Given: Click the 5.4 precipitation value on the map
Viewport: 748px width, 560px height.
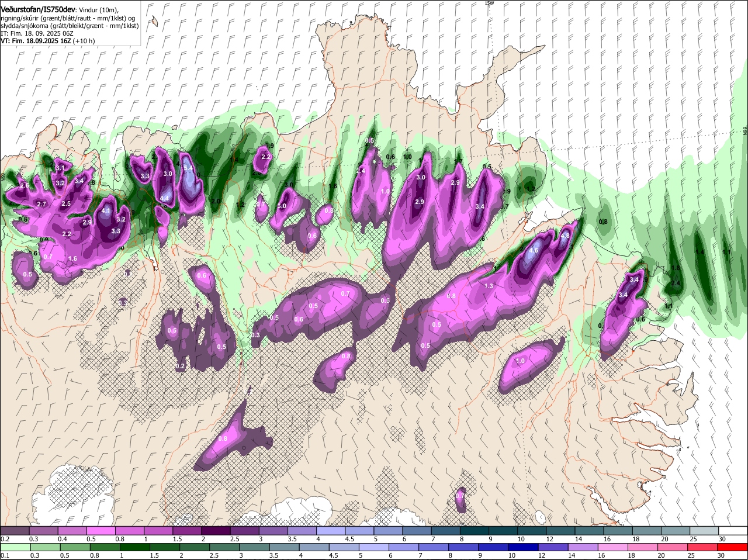Looking at the screenshot, I should [x=188, y=168].
